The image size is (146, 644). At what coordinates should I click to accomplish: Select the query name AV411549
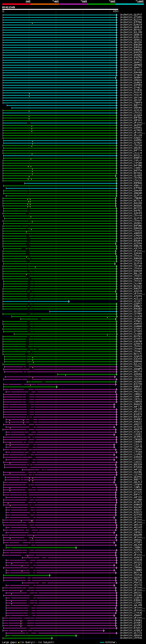point(8,7)
